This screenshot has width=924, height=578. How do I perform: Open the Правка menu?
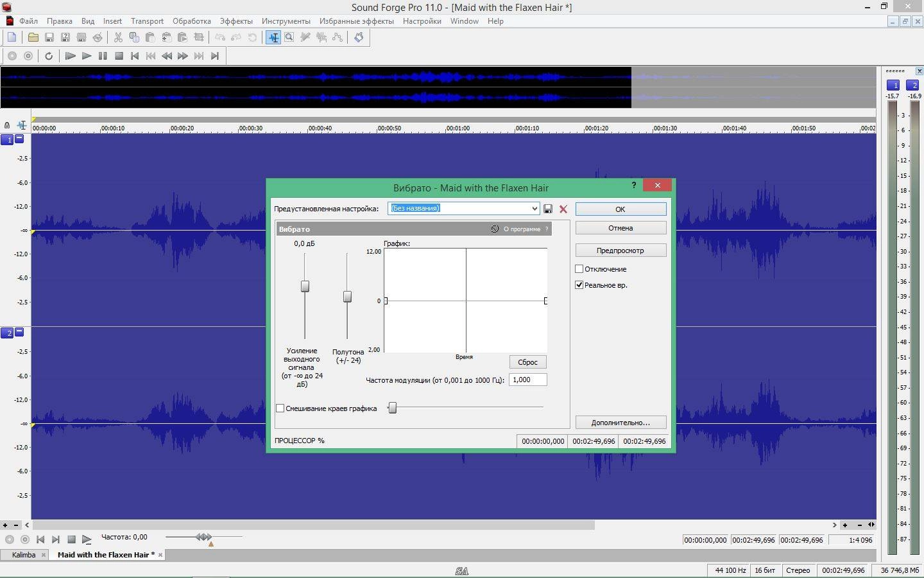59,21
